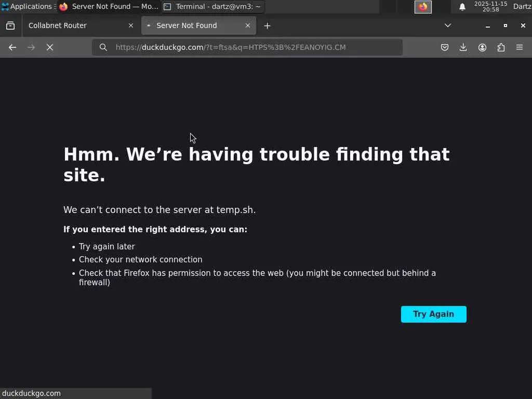Switch to the Collabnet Router tab
532x399 pixels.
point(80,25)
